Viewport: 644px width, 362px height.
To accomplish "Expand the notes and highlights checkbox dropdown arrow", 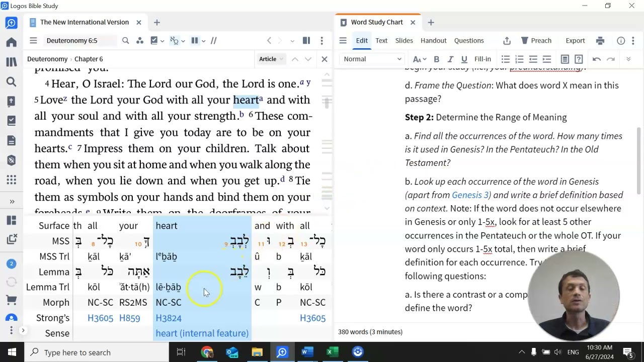I will pos(162,41).
